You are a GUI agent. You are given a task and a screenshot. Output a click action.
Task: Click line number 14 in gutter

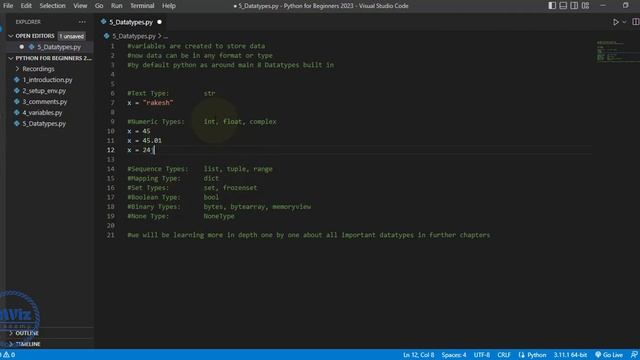point(111,169)
